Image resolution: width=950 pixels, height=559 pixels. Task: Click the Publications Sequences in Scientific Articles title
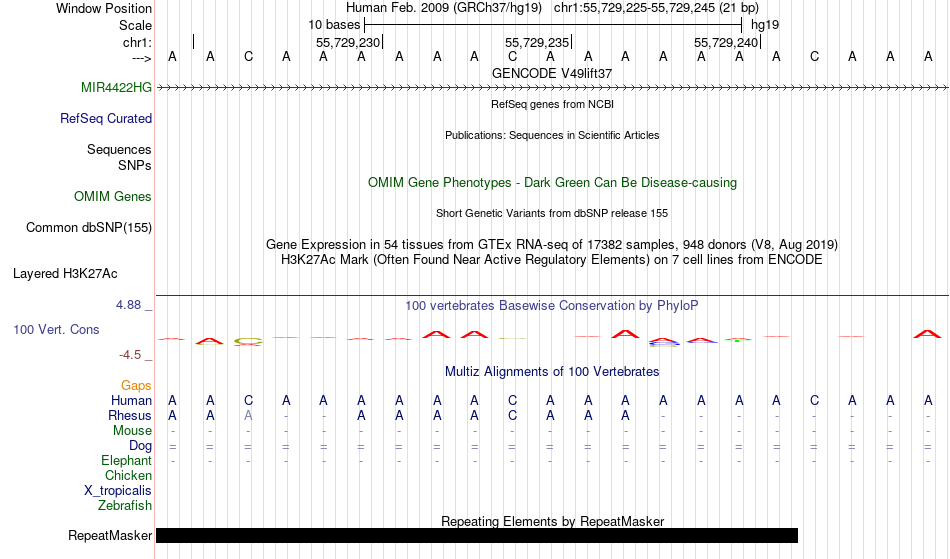click(552, 135)
